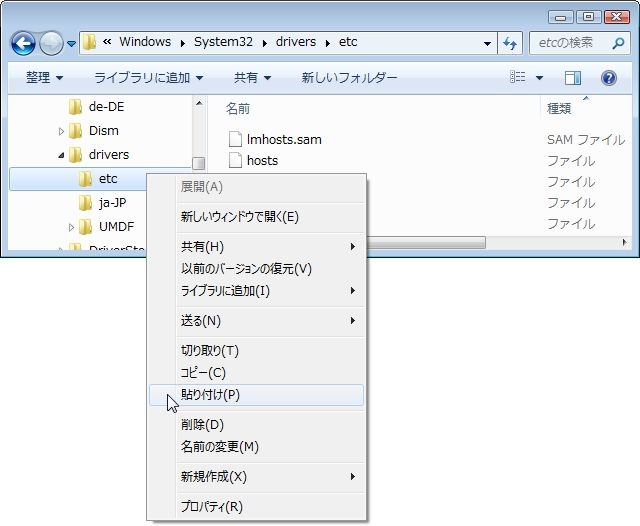Viewport: 640px width, 526px height.
Task: Collapse the drivers folder triangle
Action: pyautogui.click(x=61, y=155)
